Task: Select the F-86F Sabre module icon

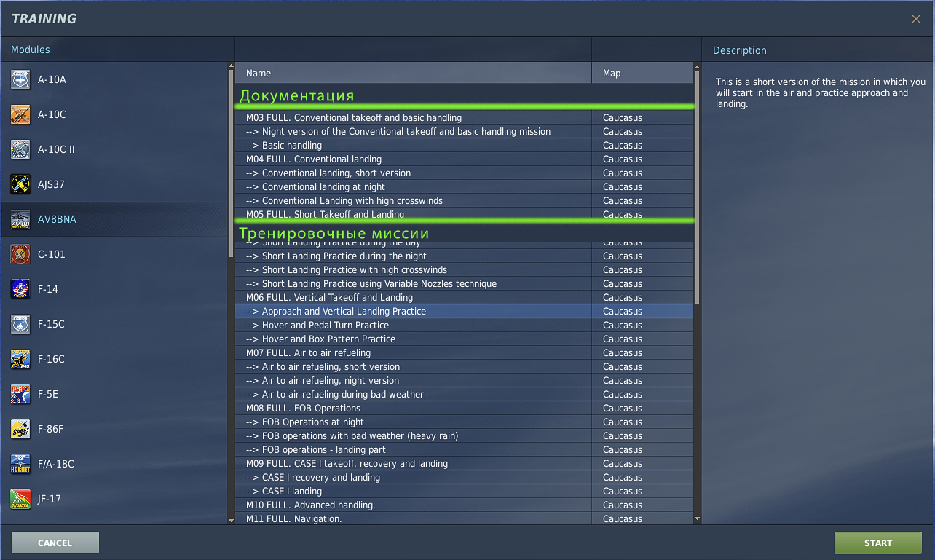Action: pyautogui.click(x=20, y=429)
